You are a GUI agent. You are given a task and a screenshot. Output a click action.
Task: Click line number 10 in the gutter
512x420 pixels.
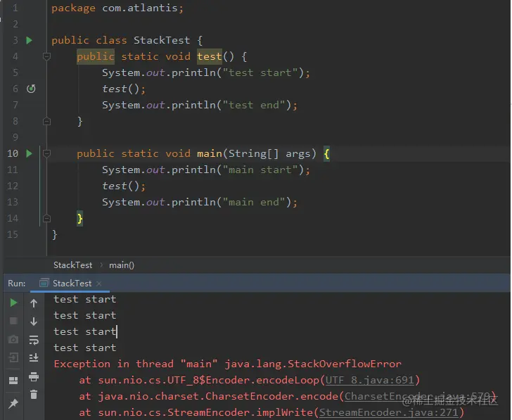(x=13, y=153)
